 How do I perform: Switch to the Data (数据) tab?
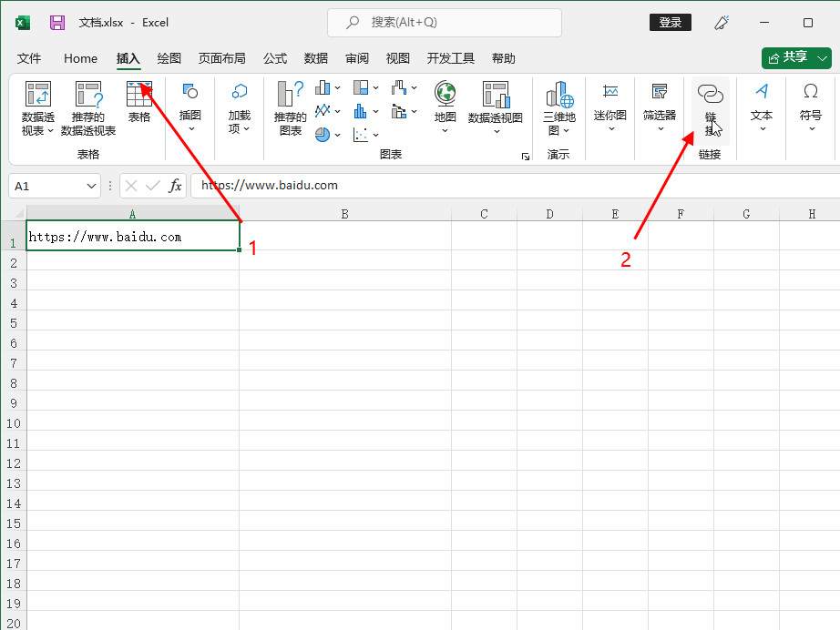point(316,58)
